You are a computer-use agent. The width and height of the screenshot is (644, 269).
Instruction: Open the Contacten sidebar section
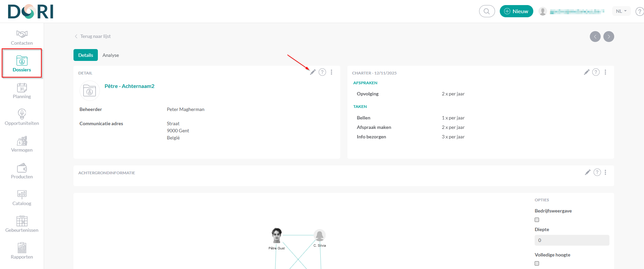pos(22,38)
